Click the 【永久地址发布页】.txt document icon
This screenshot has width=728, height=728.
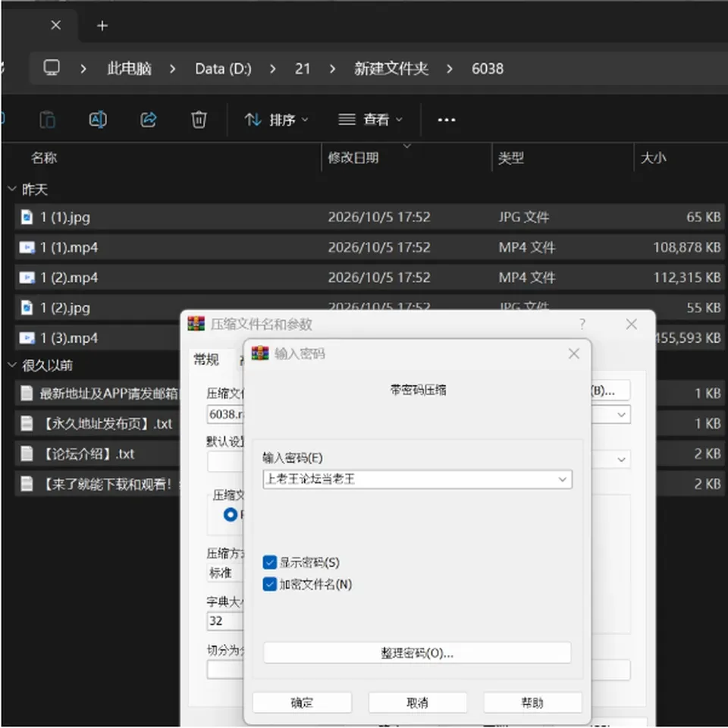(27, 423)
